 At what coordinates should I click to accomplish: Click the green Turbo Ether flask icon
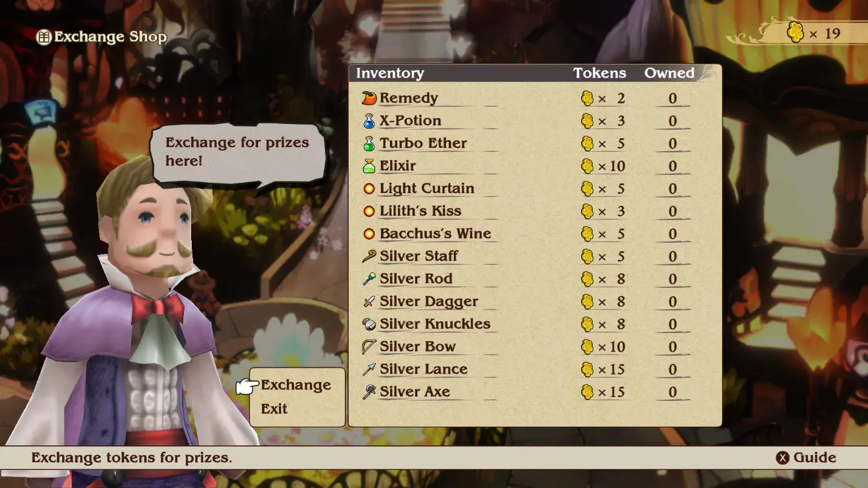tap(369, 143)
